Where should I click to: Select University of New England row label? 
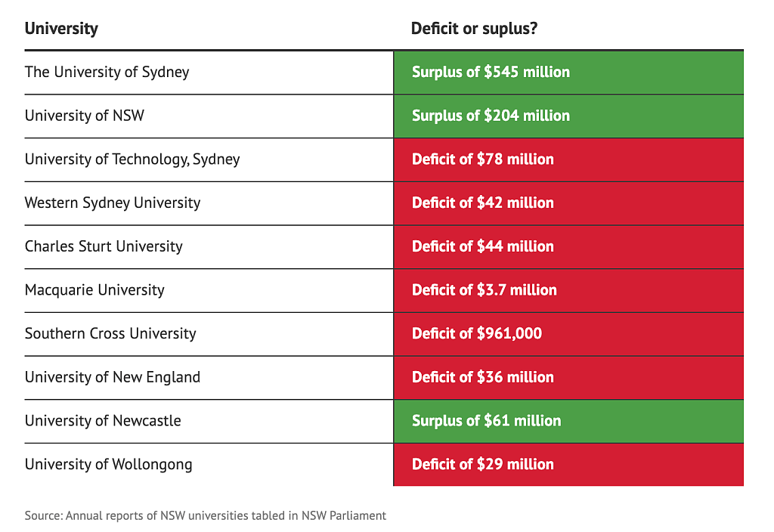(x=113, y=377)
